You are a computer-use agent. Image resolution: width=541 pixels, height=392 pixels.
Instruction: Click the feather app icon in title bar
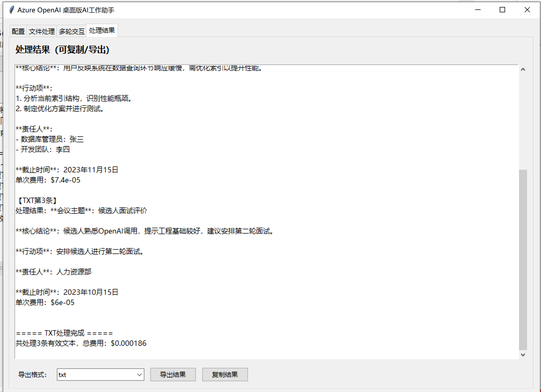coord(12,10)
